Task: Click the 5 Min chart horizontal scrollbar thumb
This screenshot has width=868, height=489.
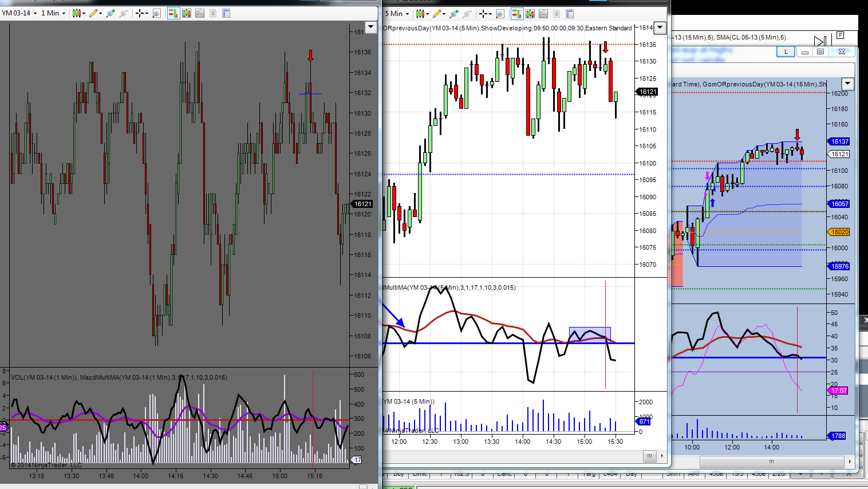Action: pyautogui.click(x=649, y=456)
